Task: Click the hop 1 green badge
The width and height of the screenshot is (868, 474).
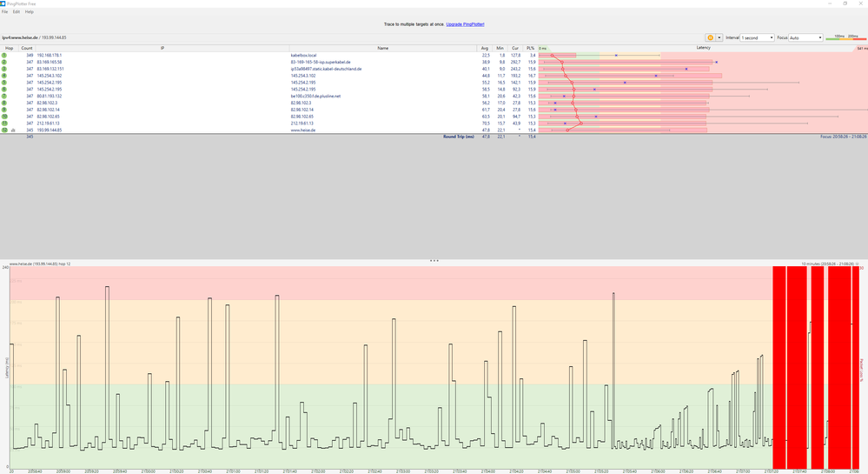Action: [4, 56]
